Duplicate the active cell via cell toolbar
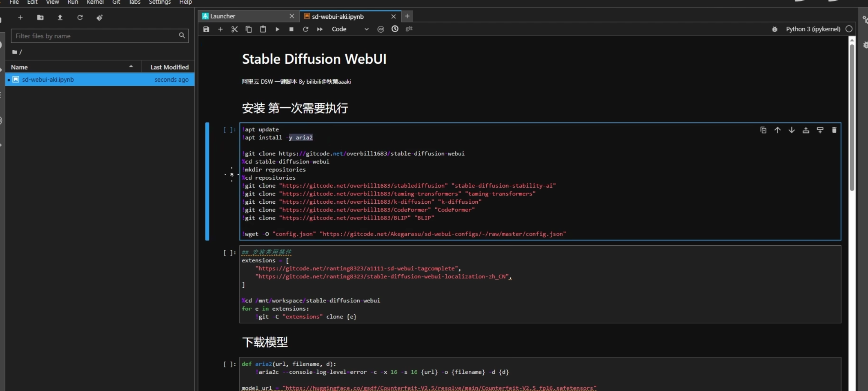 point(763,130)
